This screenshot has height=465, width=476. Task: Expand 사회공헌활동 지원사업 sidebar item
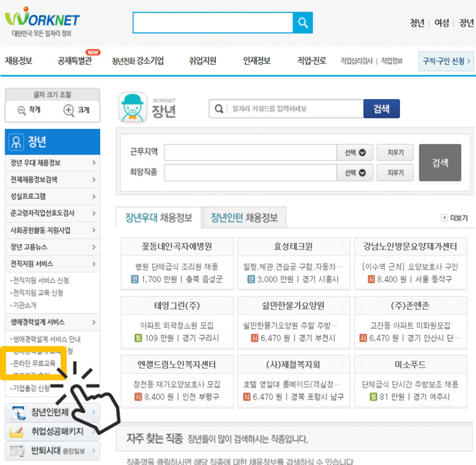coord(53,230)
